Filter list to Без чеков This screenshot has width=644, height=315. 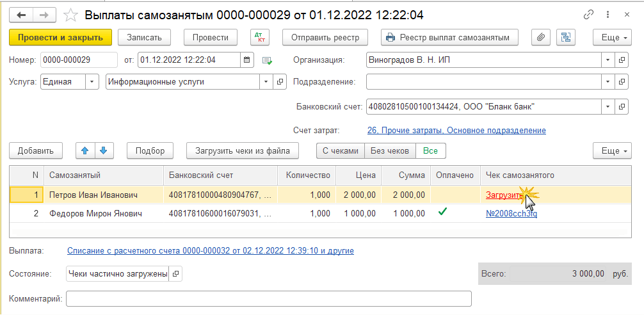pyautogui.click(x=390, y=150)
